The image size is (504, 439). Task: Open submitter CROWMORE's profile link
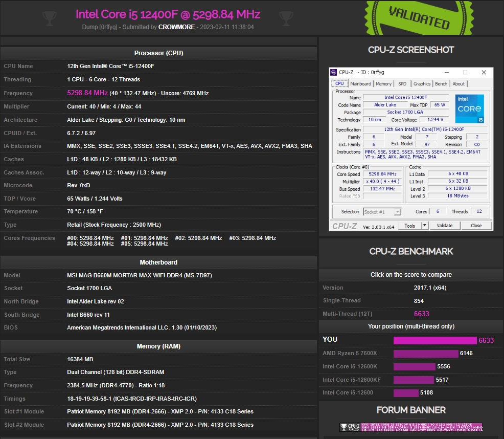click(x=176, y=27)
